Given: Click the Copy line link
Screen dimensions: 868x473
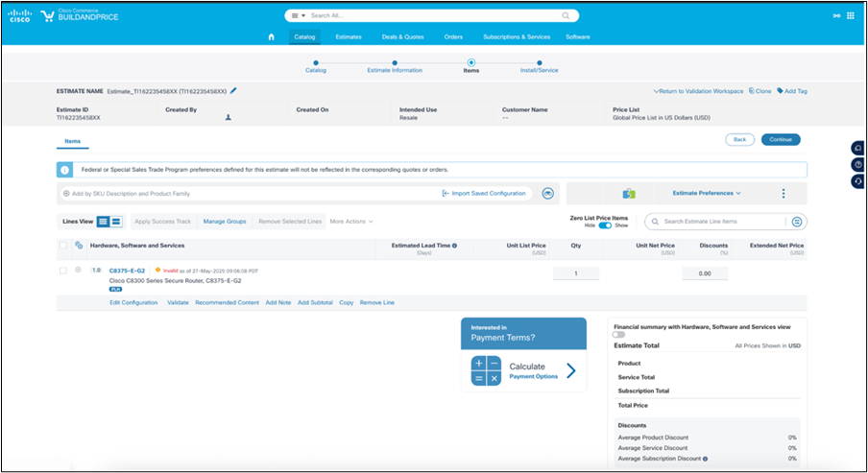Looking at the screenshot, I should 346,302.
